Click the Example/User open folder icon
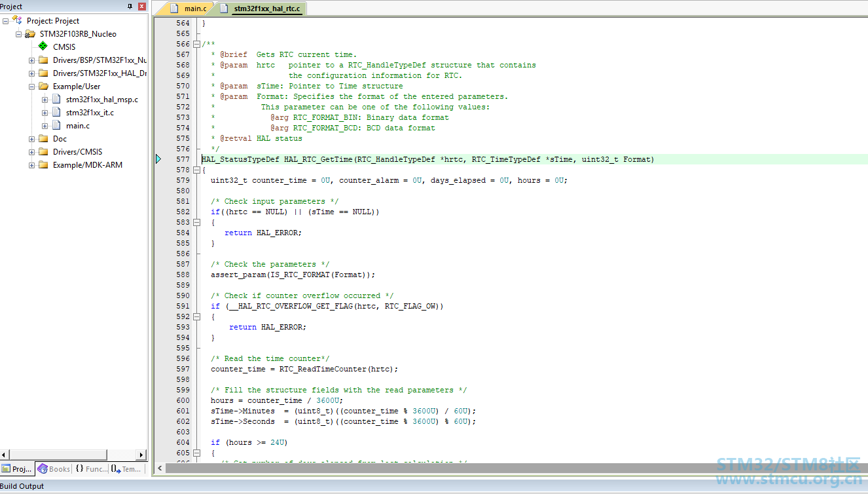The image size is (868, 494). coord(43,86)
